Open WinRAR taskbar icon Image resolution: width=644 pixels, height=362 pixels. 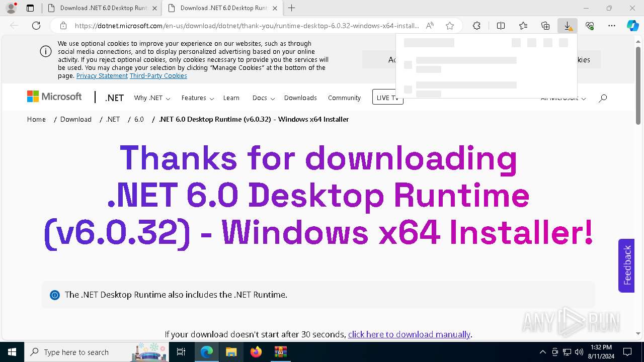(280, 352)
